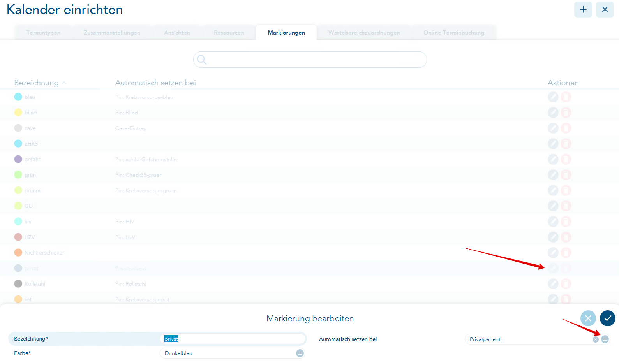Edit the Rollstuhl marking via pencil icon
The width and height of the screenshot is (619, 364).
[x=553, y=284]
